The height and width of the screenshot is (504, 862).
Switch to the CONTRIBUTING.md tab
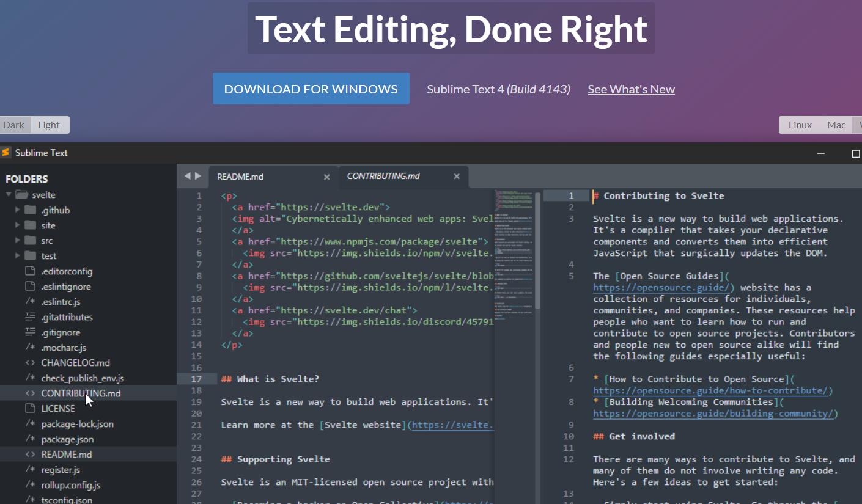[403, 177]
